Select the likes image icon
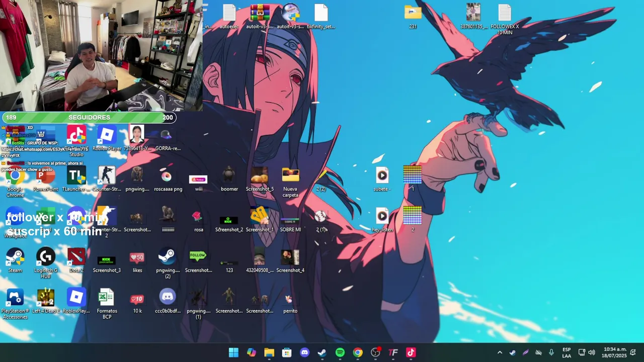This screenshot has height=362, width=644. [137, 260]
